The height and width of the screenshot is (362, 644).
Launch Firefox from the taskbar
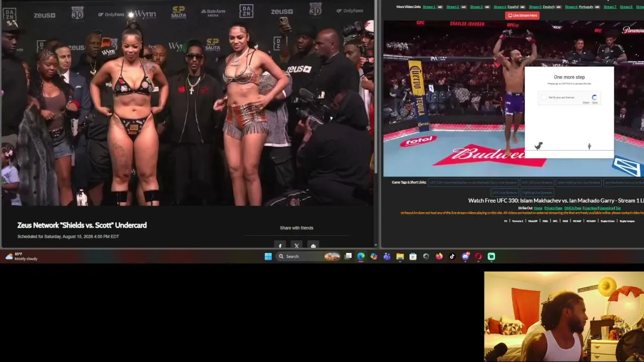439,256
